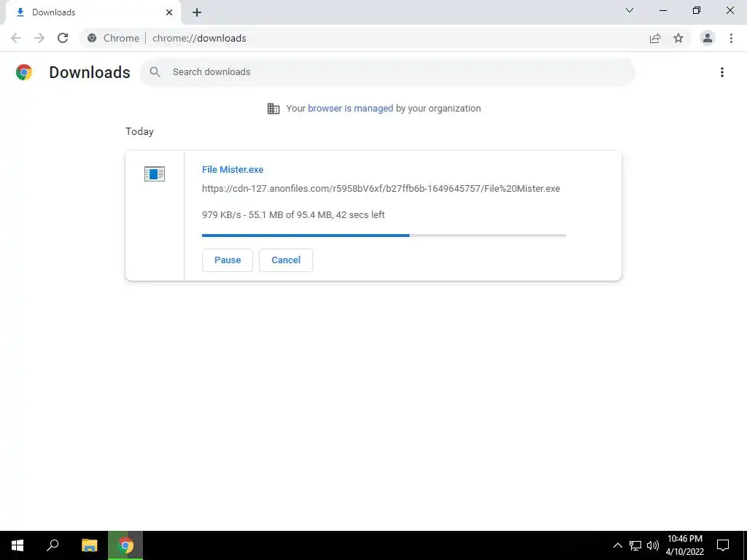Open a new tab with plus button
The width and height of the screenshot is (747, 560).
pos(197,12)
